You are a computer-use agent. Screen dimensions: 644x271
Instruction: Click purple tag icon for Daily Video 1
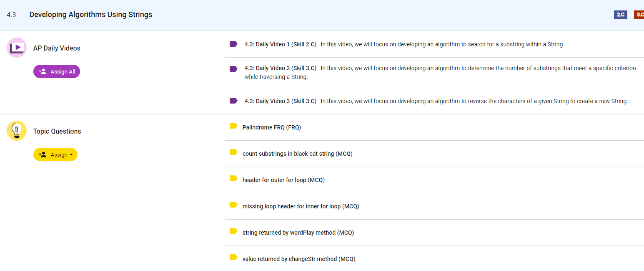pos(233,44)
